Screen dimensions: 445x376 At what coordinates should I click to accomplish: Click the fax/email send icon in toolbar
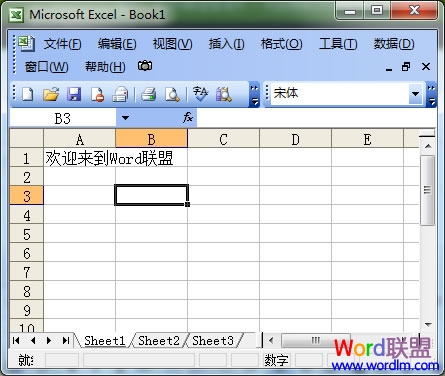pos(120,94)
